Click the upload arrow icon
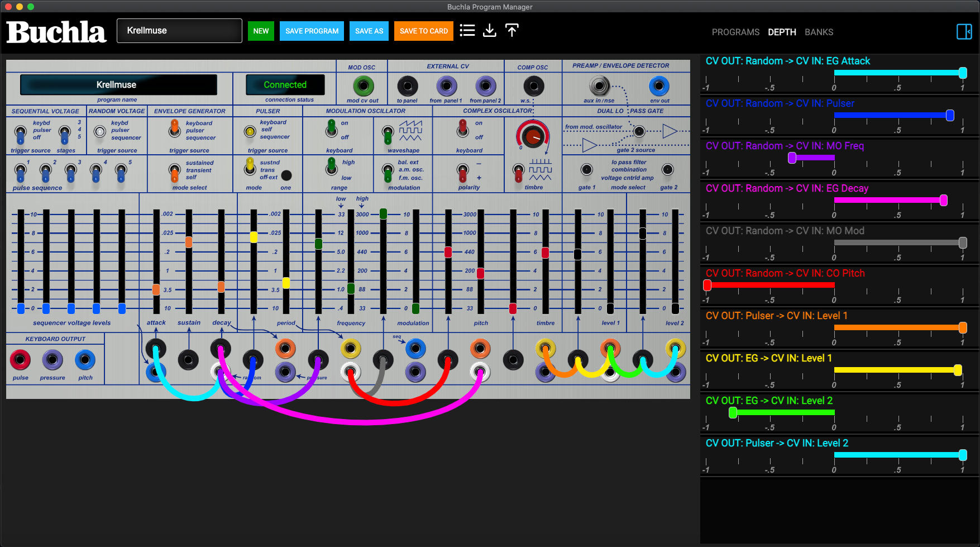 coord(511,31)
